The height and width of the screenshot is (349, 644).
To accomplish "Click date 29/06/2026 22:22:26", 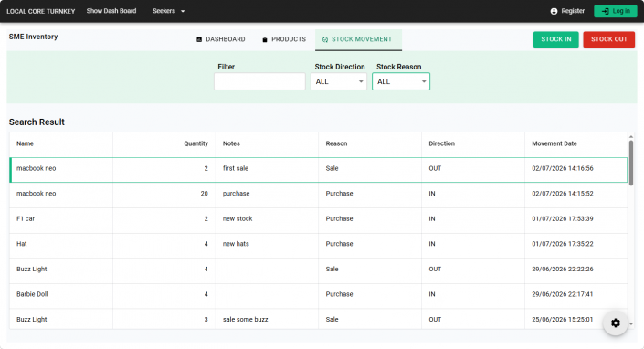I will click(563, 270).
